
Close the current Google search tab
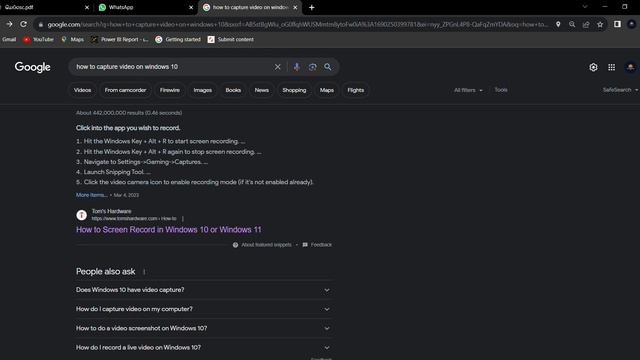295,7
